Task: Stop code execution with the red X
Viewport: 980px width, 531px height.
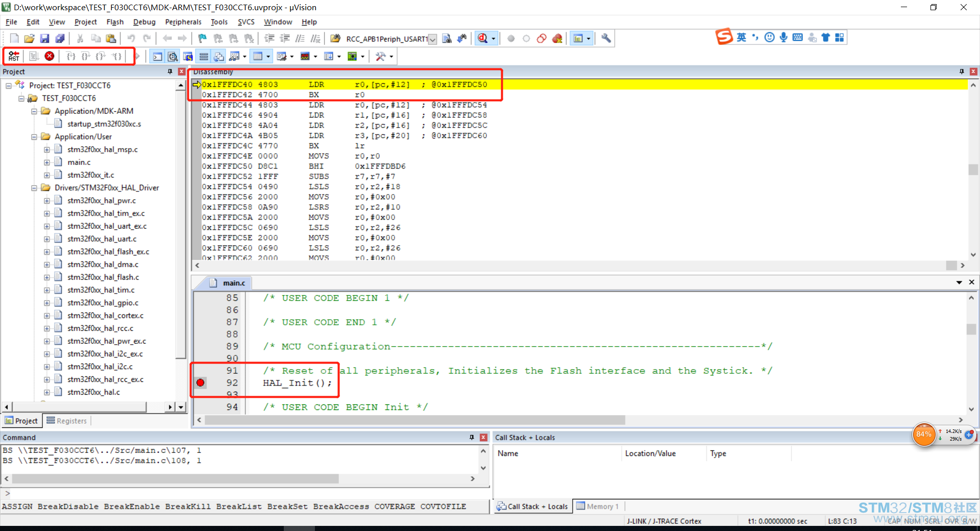Action: click(x=50, y=56)
